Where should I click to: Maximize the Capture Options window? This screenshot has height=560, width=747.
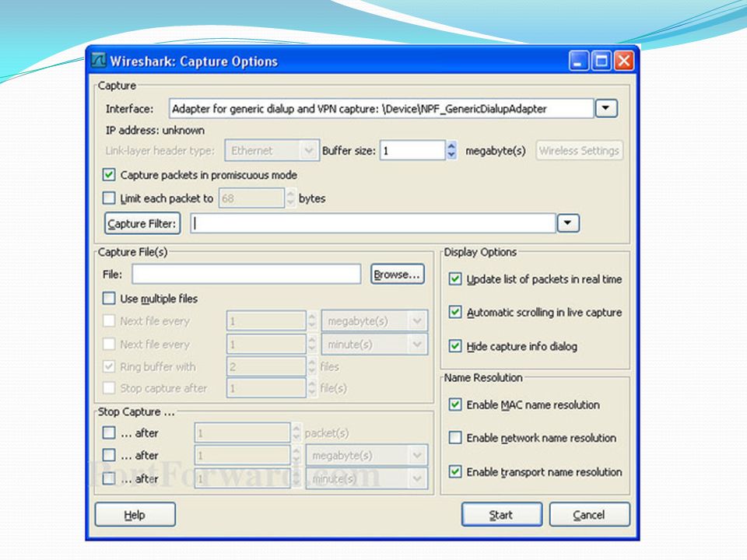click(x=601, y=61)
